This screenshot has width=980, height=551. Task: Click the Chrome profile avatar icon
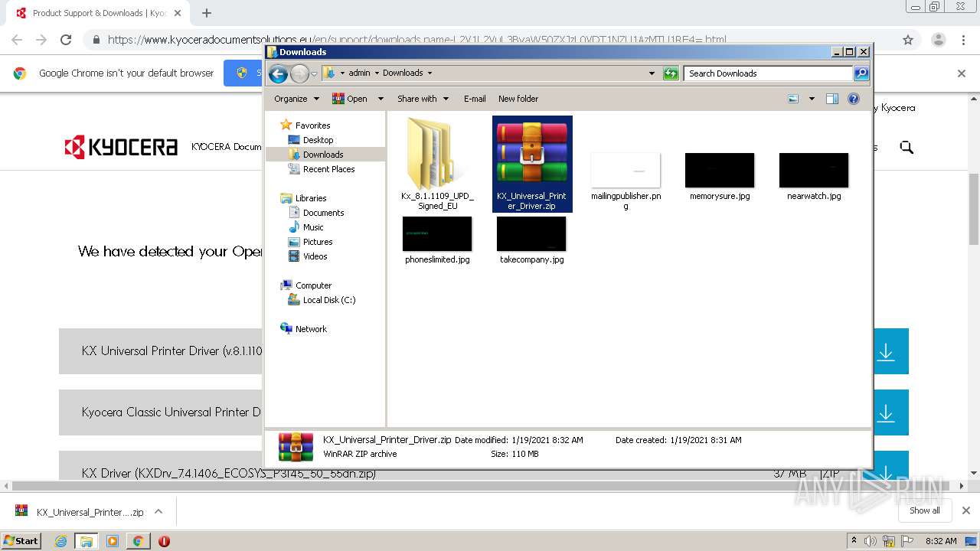938,40
